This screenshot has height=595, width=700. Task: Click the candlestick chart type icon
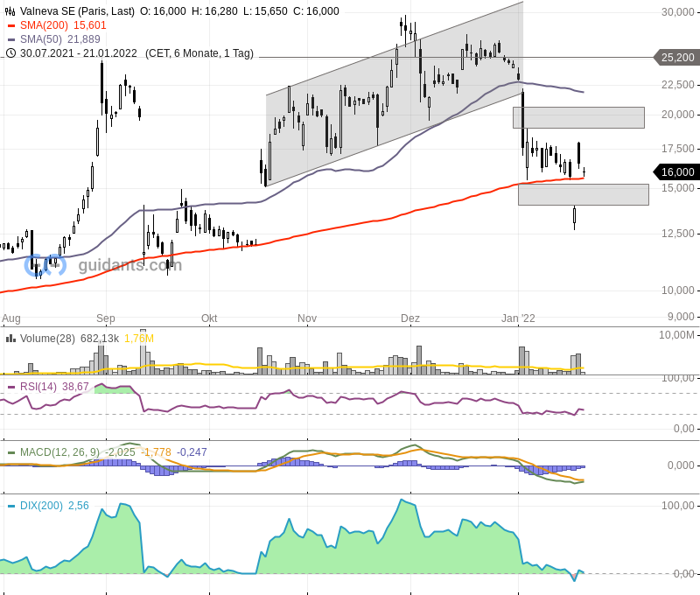pyautogui.click(x=10, y=11)
